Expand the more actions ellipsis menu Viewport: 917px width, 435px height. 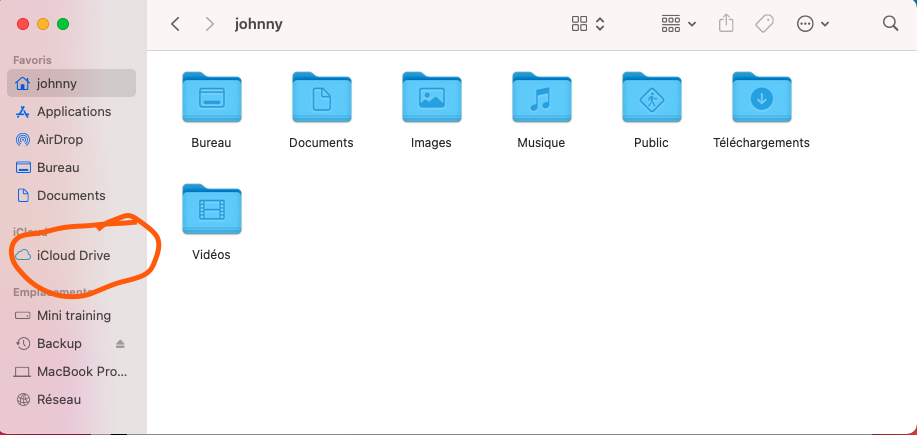click(x=812, y=24)
